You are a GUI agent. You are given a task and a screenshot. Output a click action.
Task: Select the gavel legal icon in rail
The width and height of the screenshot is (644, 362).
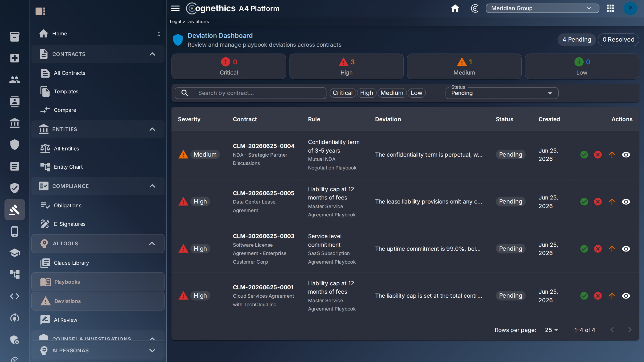pyautogui.click(x=14, y=210)
